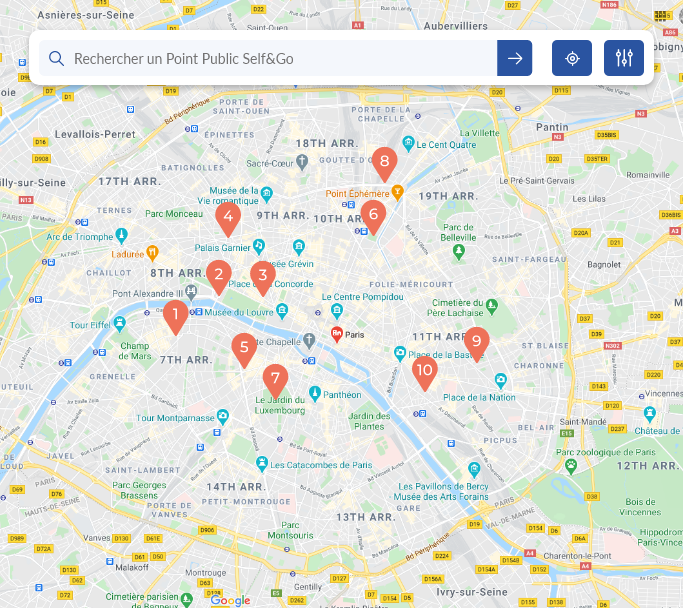Viewport: 683px width, 608px height.
Task: Select map marker number 2
Action: coord(219,277)
